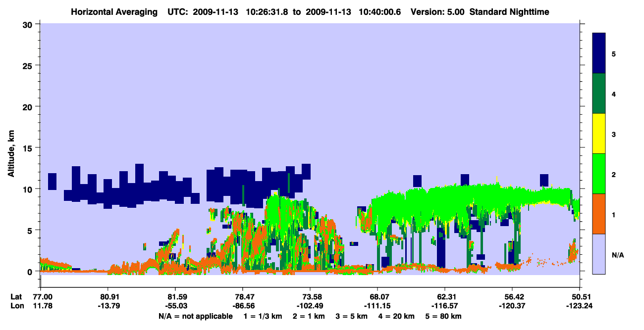Click the colorbar label '1'
The width and height of the screenshot is (644, 330).
(613, 214)
